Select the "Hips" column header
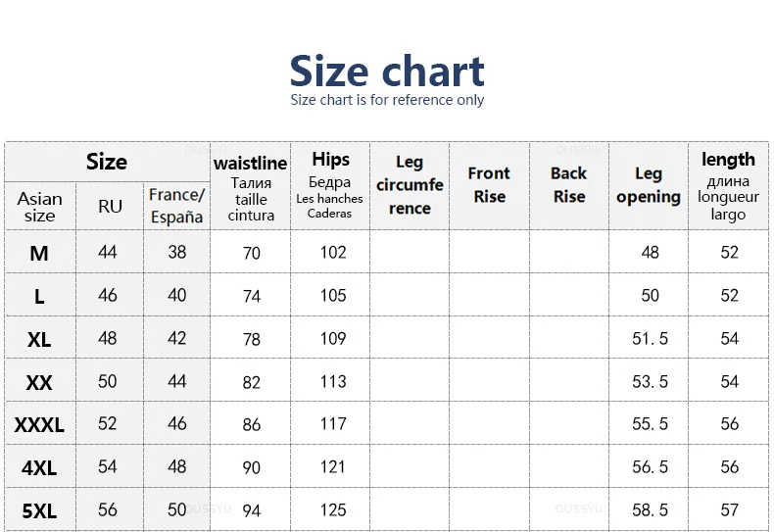Viewport: 774px width, 532px height. [330, 185]
